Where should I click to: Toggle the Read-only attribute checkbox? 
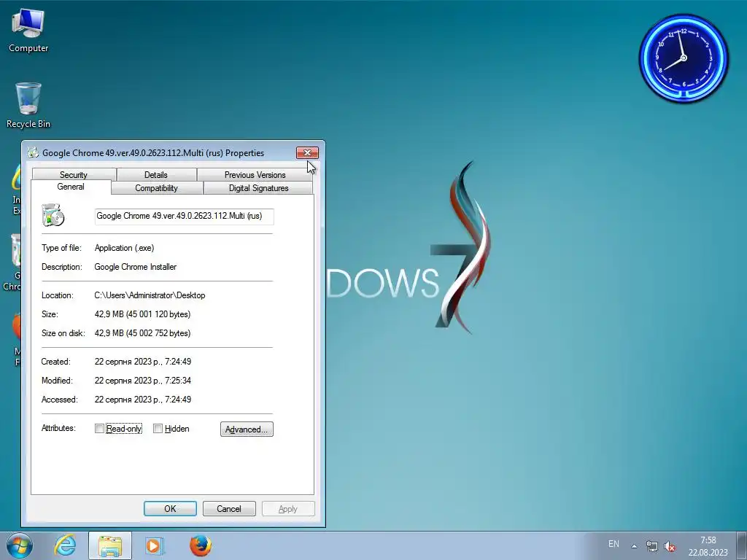click(x=99, y=429)
